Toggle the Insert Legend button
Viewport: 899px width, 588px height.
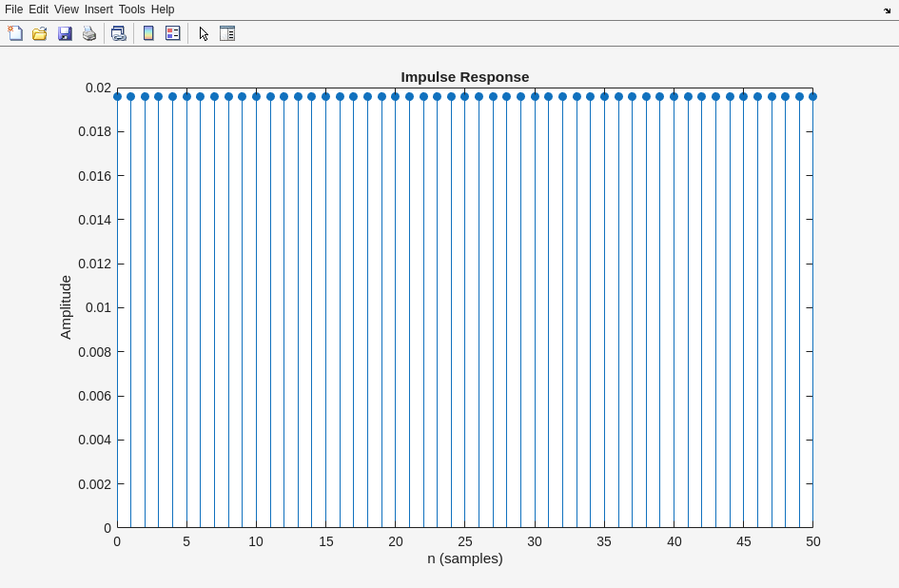(x=173, y=33)
